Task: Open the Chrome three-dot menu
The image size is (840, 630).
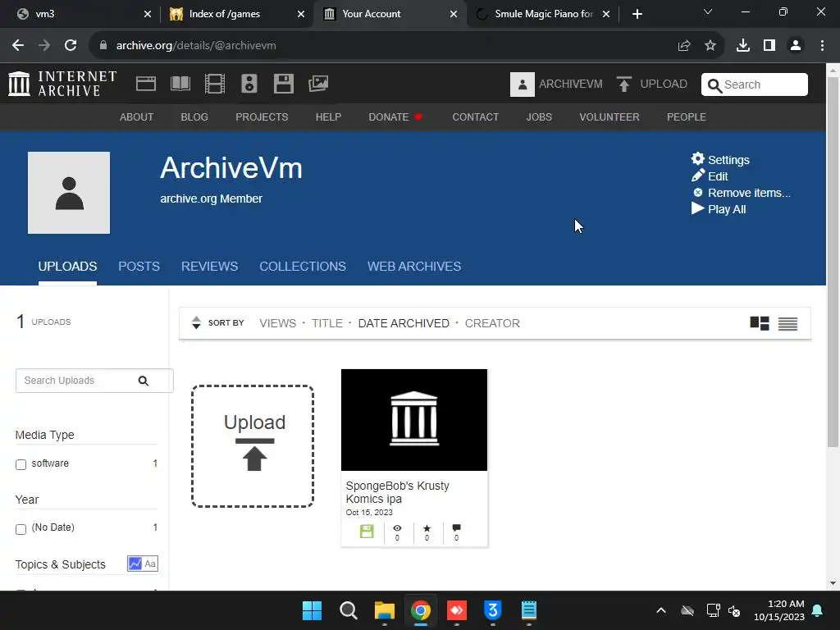Action: click(822, 46)
